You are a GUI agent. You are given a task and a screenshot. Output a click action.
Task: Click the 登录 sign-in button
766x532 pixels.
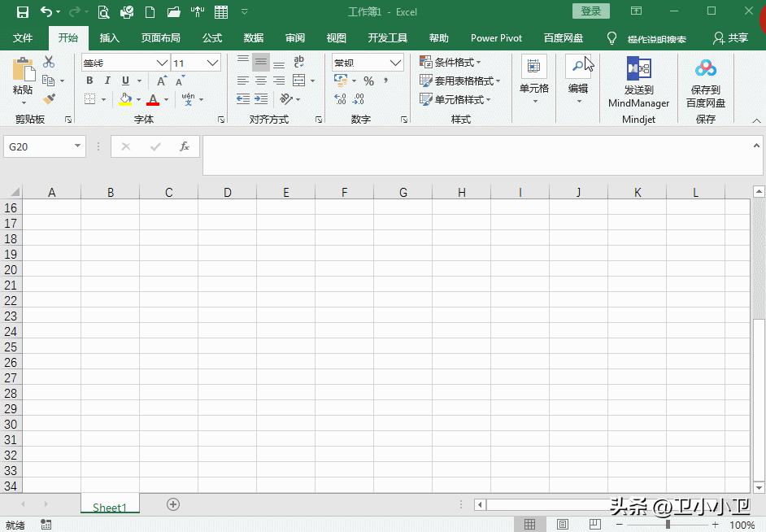click(x=590, y=11)
